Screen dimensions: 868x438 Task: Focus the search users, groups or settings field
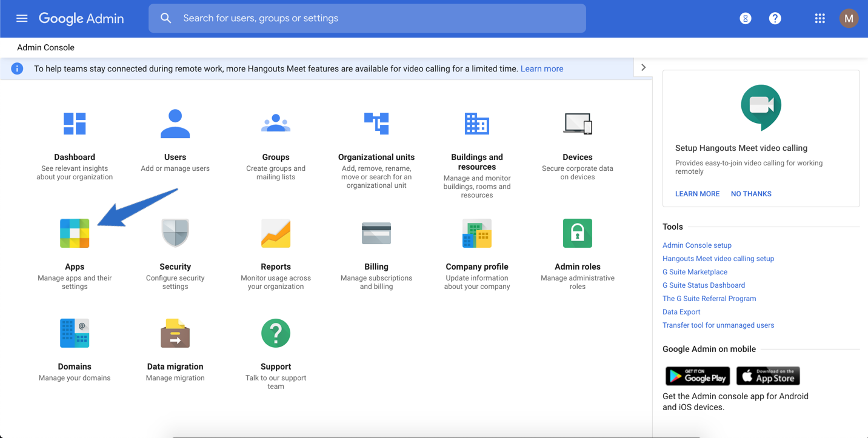click(x=367, y=18)
